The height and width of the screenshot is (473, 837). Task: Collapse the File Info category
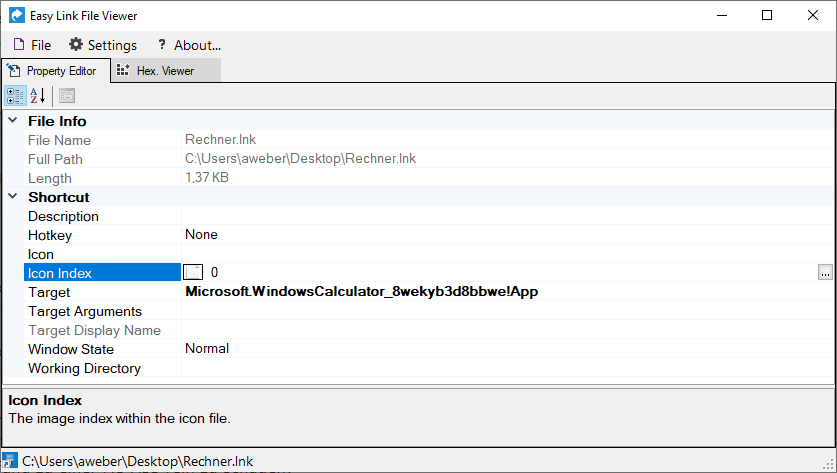pyautogui.click(x=13, y=121)
